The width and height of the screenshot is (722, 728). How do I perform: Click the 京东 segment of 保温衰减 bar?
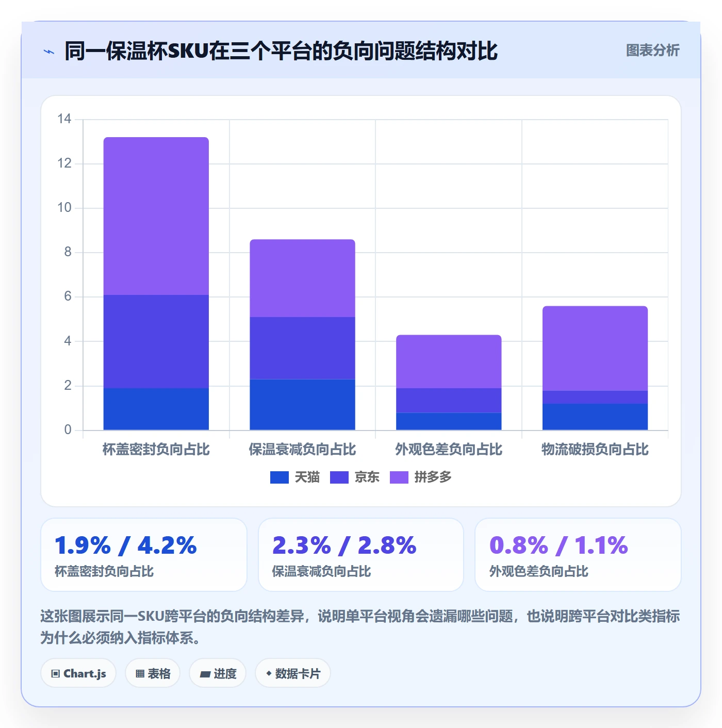(x=302, y=348)
